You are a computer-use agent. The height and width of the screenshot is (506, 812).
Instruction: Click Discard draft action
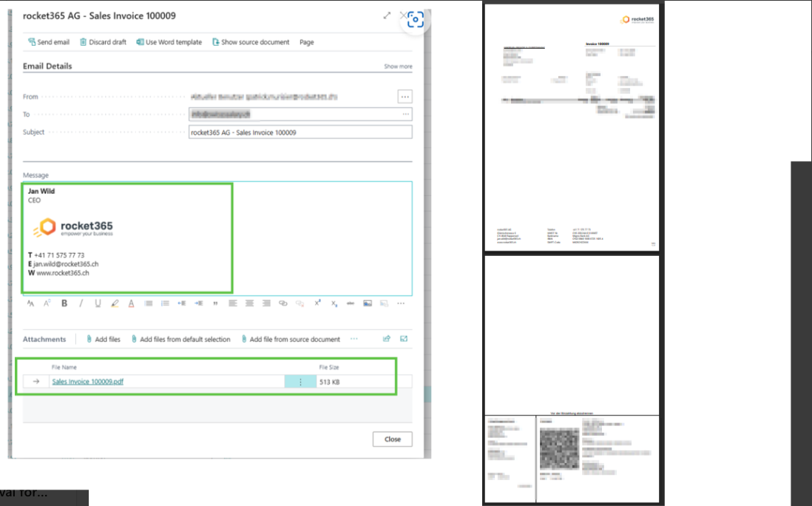click(x=103, y=42)
